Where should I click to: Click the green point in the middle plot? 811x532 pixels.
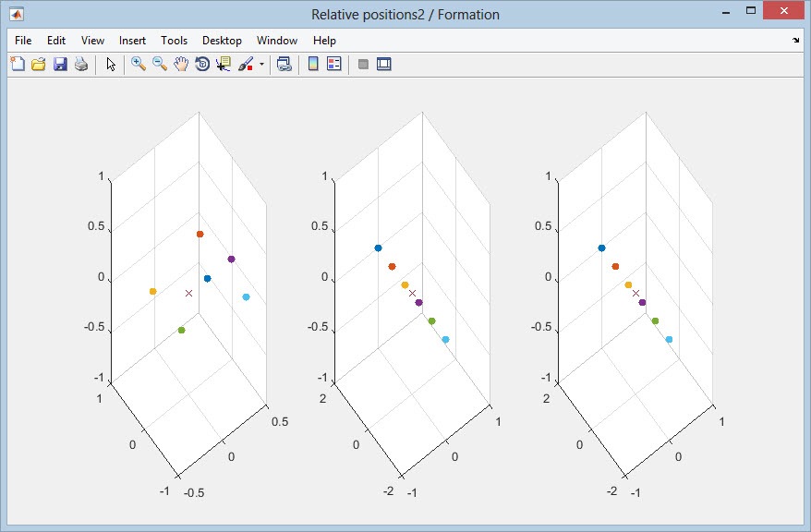pos(432,321)
